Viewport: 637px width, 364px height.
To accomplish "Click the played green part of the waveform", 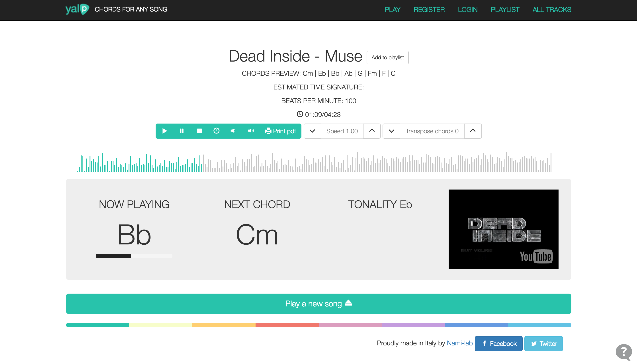I will pos(140,163).
